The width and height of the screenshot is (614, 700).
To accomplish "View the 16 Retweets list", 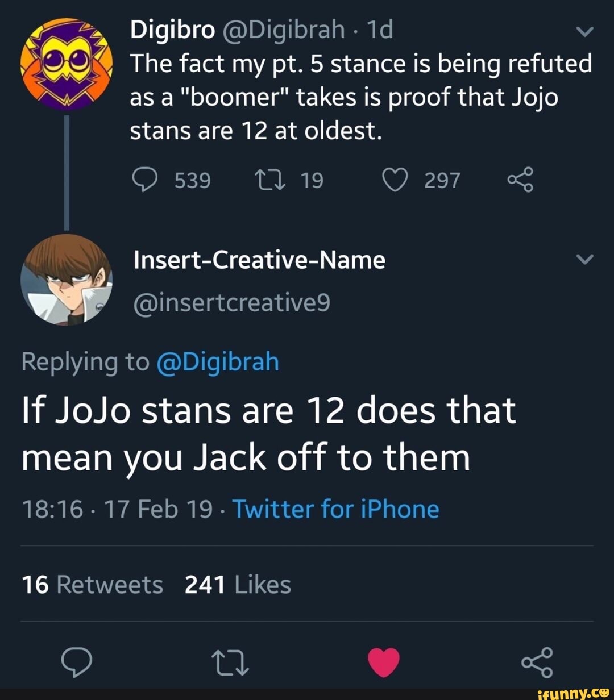I will (92, 585).
